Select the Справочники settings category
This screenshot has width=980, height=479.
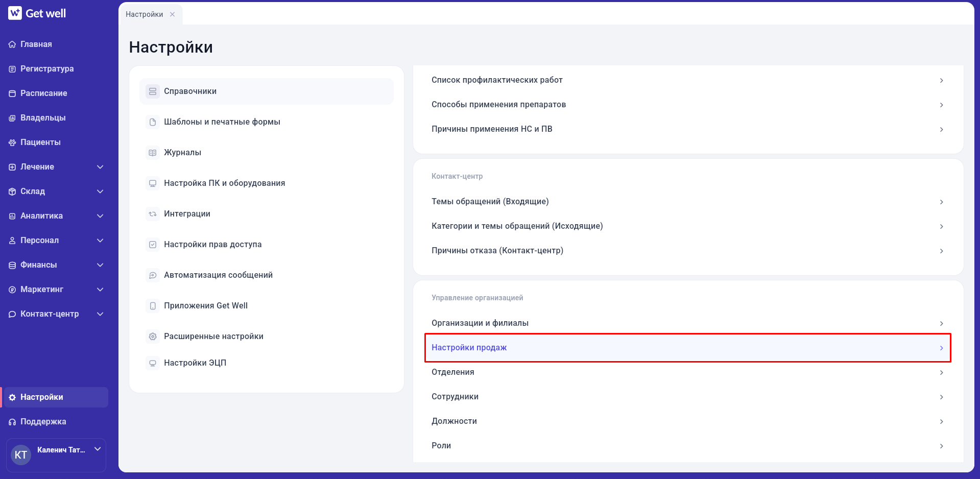[x=267, y=91]
